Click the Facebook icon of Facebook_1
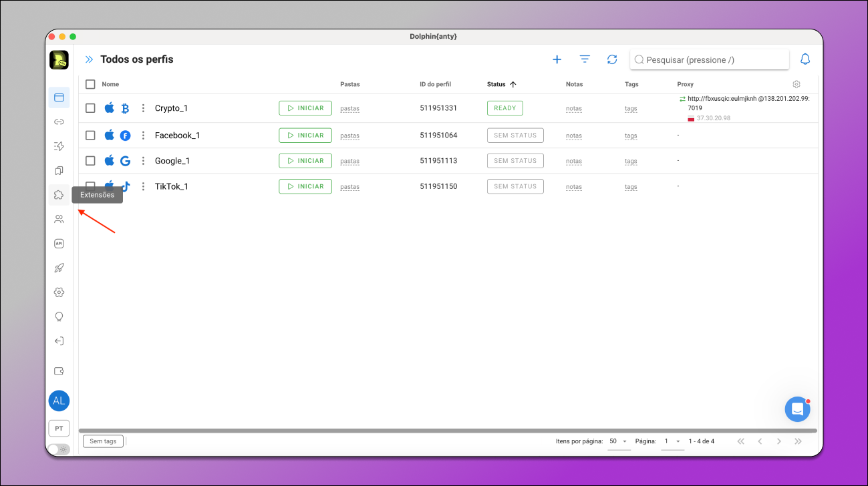868x486 pixels. click(125, 136)
